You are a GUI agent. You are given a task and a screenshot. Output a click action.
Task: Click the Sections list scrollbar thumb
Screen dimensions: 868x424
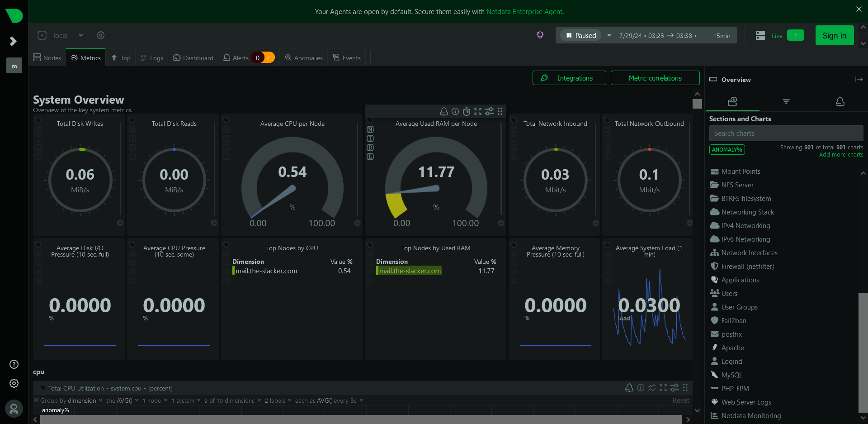coord(863,353)
